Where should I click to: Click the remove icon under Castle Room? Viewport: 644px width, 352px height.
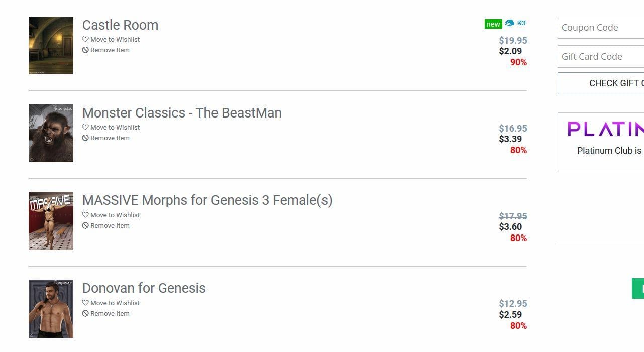pyautogui.click(x=85, y=50)
